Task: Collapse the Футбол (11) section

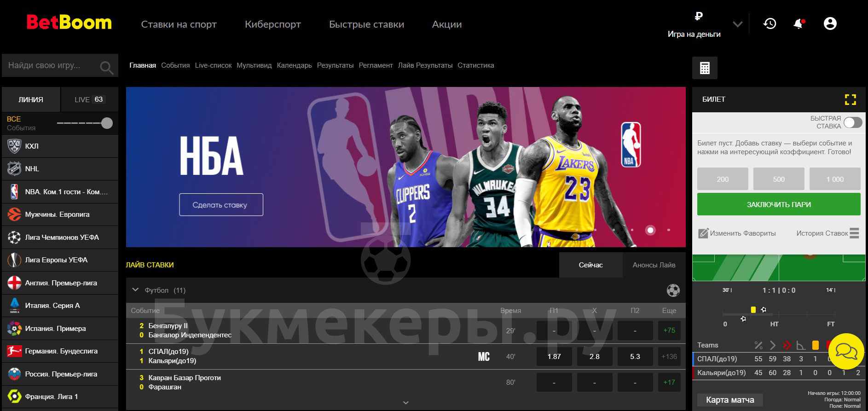Action: [135, 290]
